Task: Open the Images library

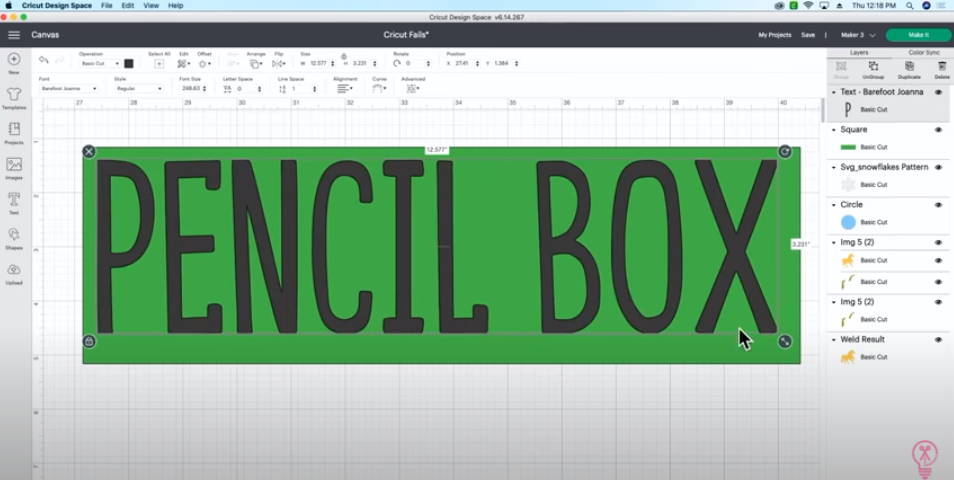Action: click(x=14, y=164)
